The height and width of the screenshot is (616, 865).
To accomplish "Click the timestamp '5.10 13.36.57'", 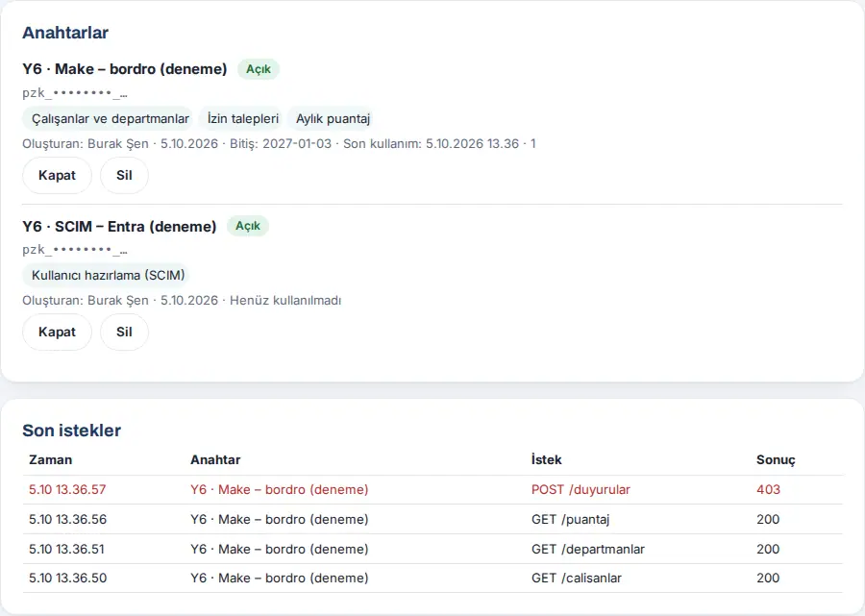I will pyautogui.click(x=67, y=490).
